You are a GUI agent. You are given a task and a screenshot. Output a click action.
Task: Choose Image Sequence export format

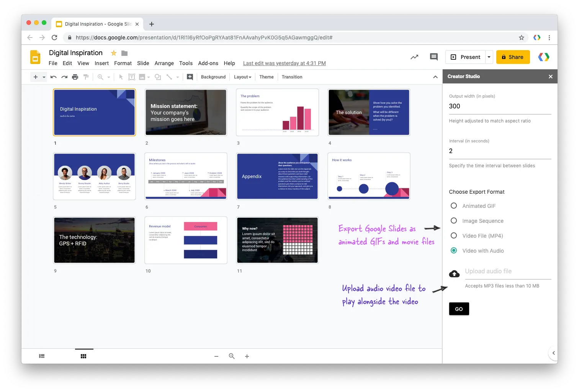pos(454,220)
